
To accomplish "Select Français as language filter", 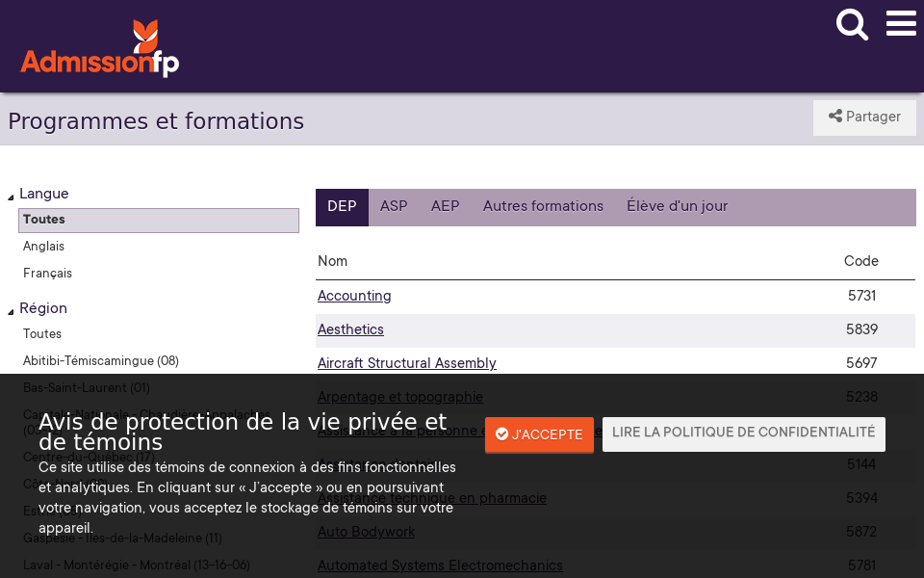I will [47, 274].
